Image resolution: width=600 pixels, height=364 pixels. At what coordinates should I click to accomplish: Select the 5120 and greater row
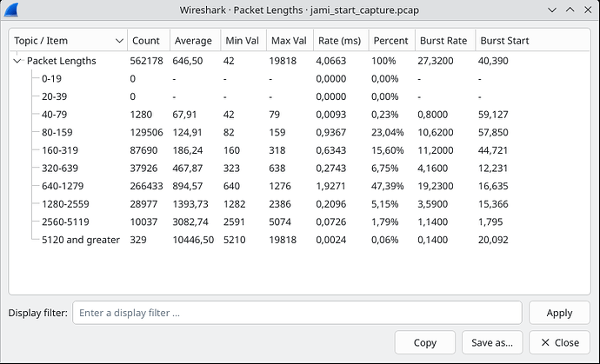299,240
